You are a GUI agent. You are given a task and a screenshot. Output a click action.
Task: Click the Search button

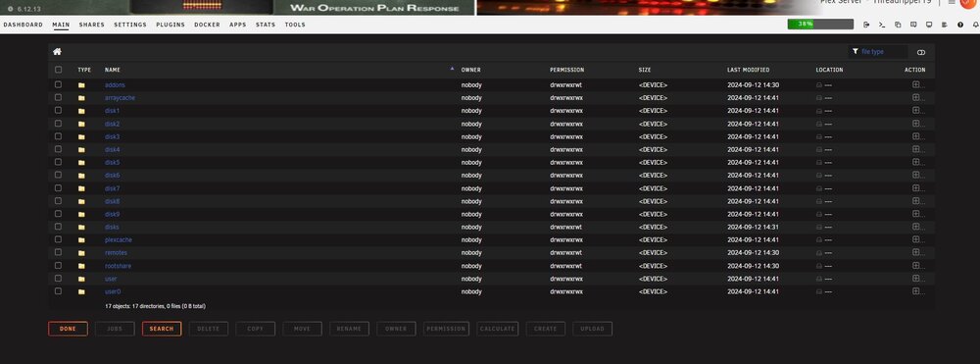coord(162,329)
